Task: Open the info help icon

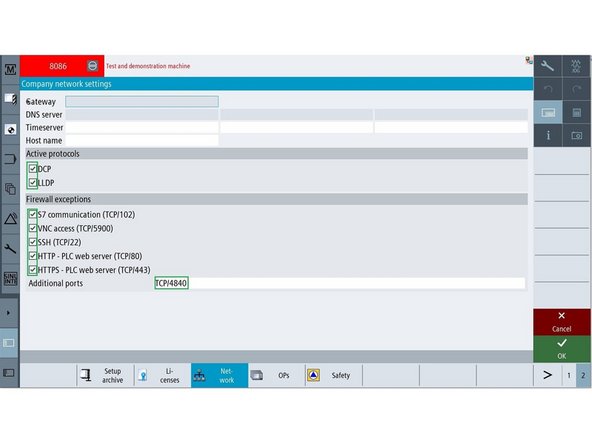Action: (547, 135)
